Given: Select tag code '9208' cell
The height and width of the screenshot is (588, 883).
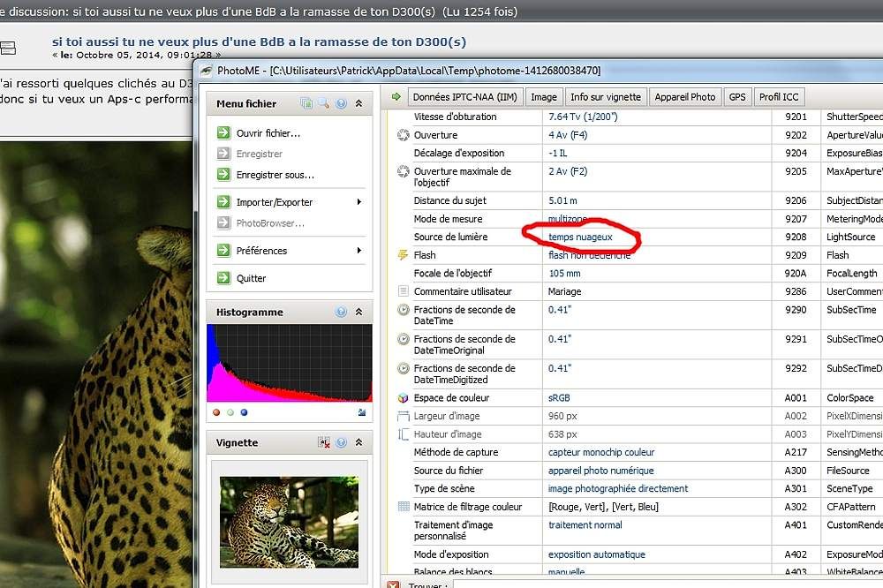Looking at the screenshot, I should tap(796, 237).
